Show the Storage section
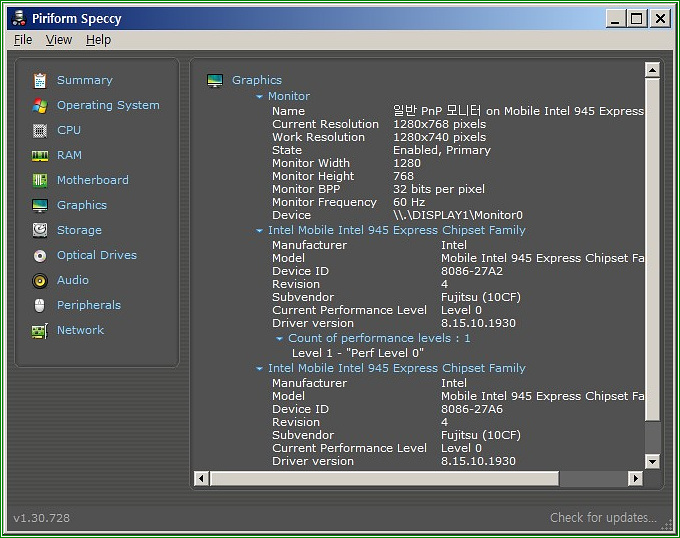The height and width of the screenshot is (538, 680). point(79,230)
